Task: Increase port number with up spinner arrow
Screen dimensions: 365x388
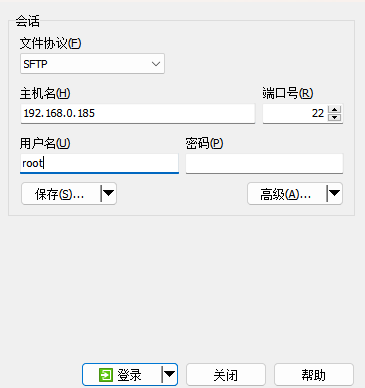Action: point(335,109)
